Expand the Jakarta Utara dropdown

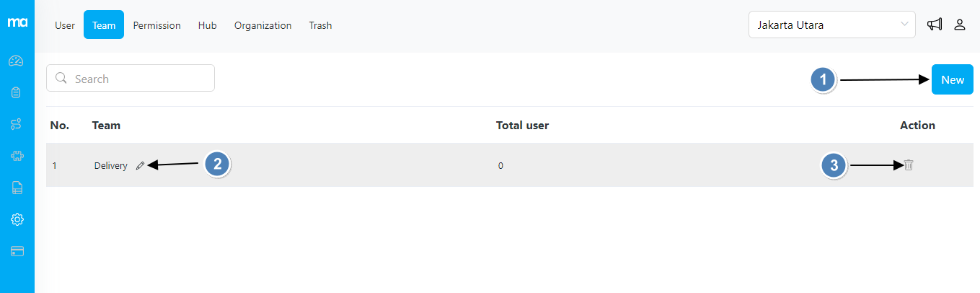click(831, 25)
